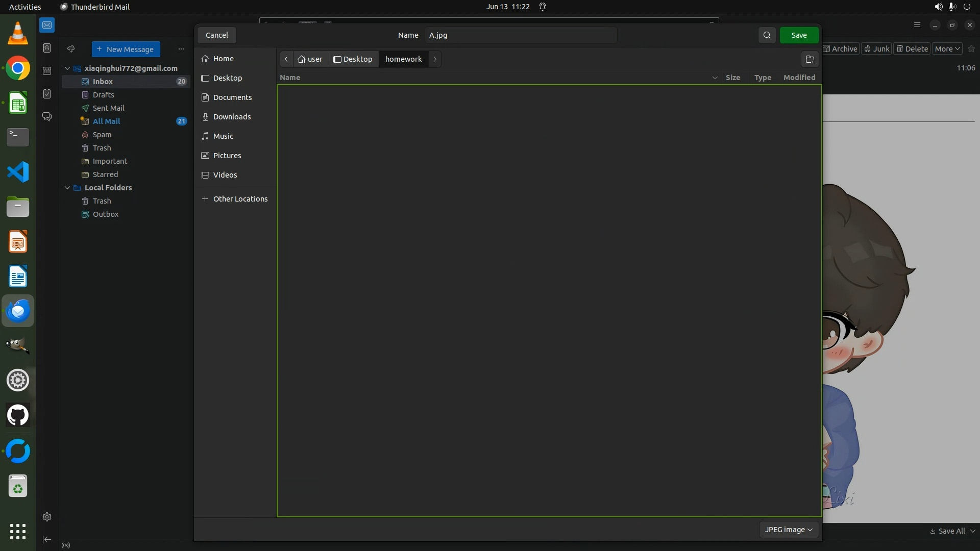
Task: Collapse the xiaqinghui772@gmail.com account tree
Action: [x=67, y=68]
